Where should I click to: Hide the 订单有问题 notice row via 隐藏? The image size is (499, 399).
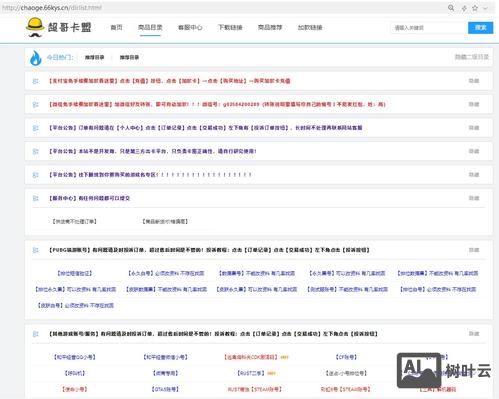pos(474,128)
